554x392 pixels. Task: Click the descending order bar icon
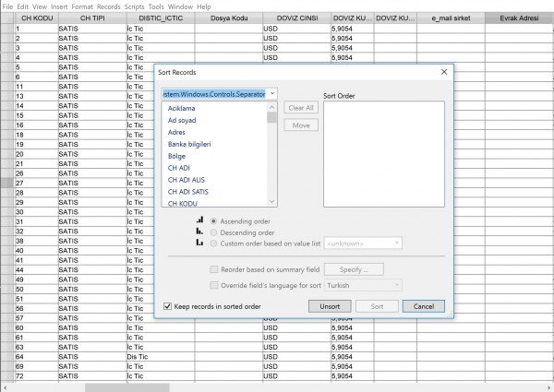point(200,232)
